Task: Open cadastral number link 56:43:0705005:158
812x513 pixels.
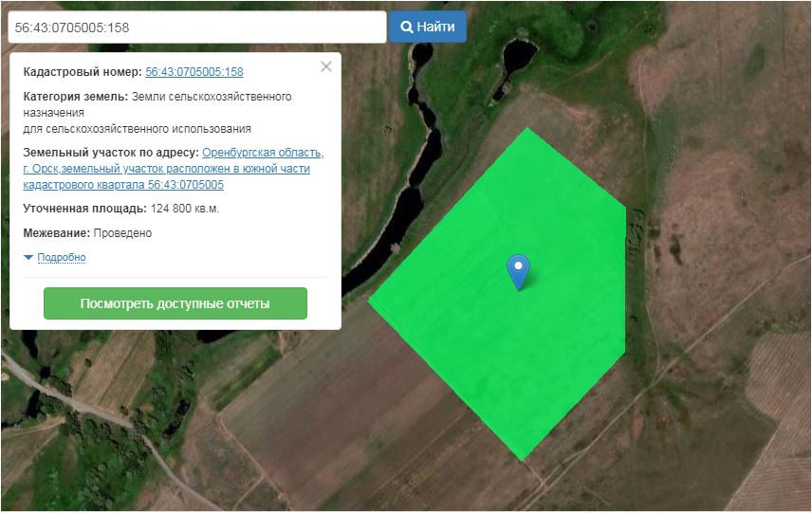Action: tap(194, 71)
